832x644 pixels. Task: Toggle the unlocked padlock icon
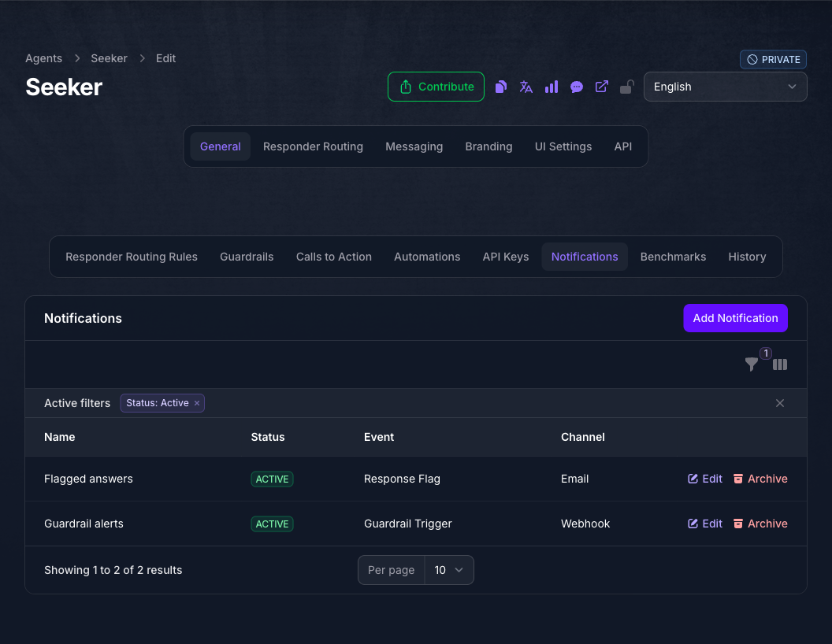click(626, 87)
